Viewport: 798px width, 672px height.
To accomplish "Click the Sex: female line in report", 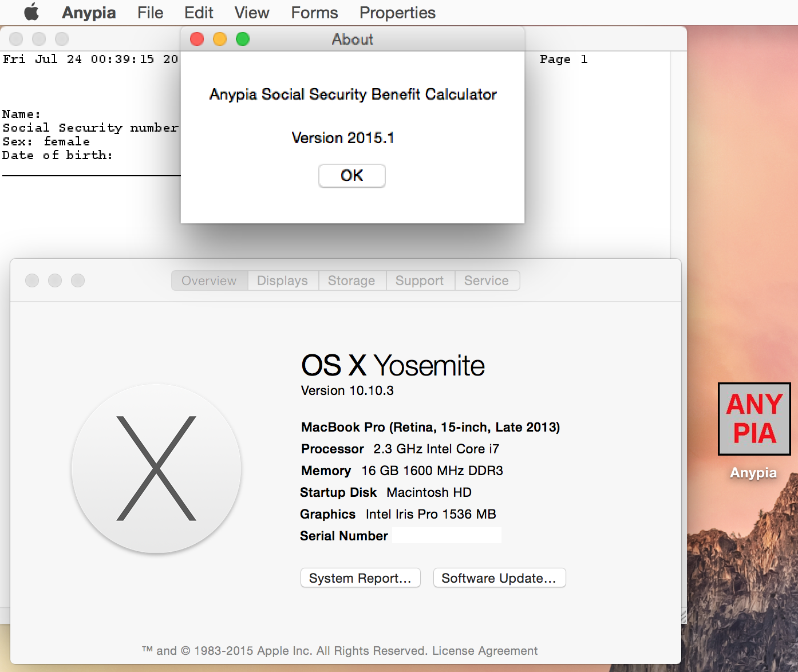I will [x=46, y=141].
